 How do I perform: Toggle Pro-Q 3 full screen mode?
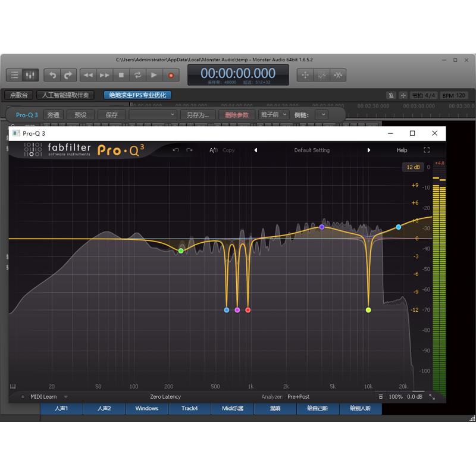pos(427,150)
